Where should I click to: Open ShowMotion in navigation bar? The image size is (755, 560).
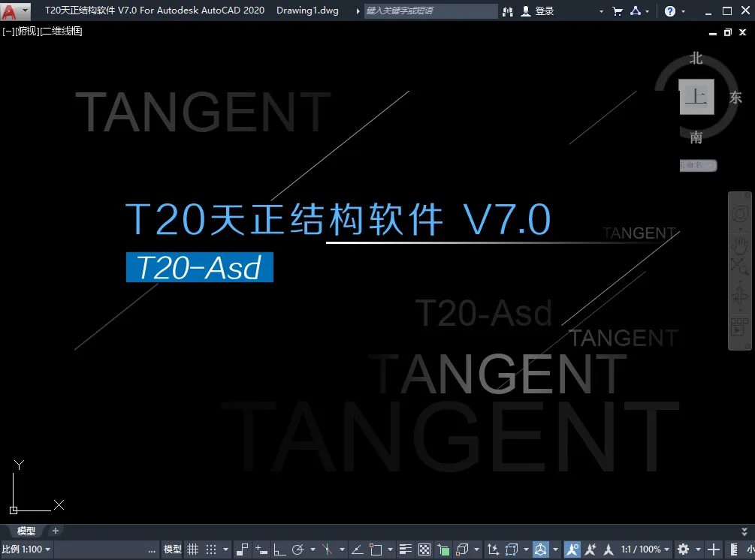(739, 327)
